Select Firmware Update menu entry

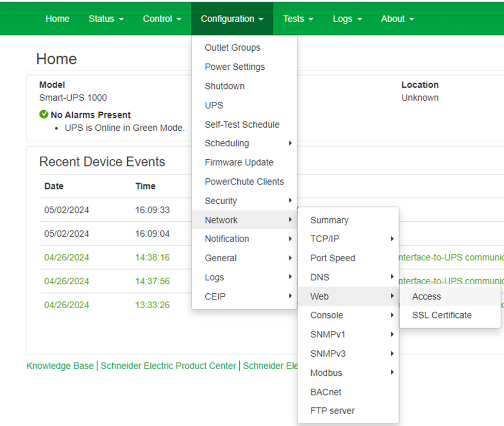(x=244, y=162)
